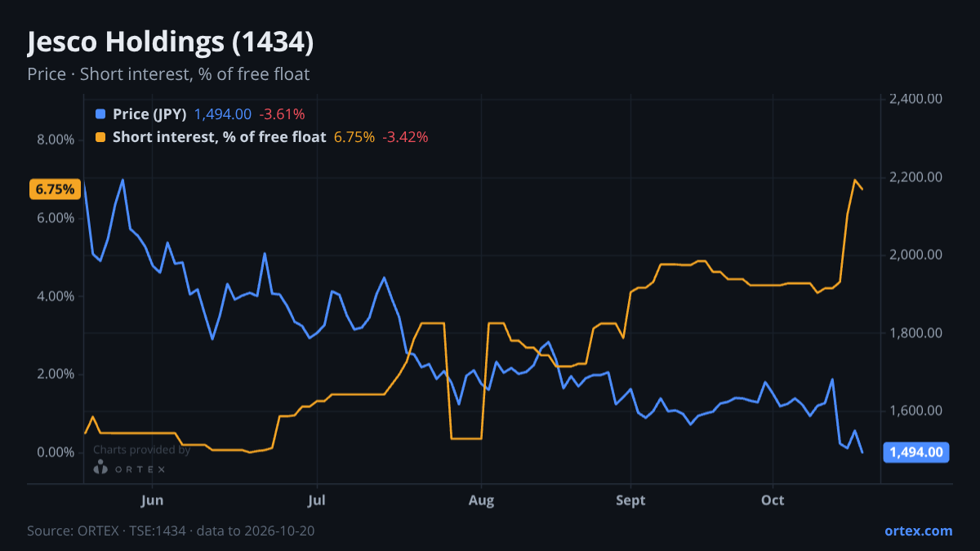This screenshot has width=980, height=551.
Task: Click the Jul x-axis label
Action: click(318, 500)
